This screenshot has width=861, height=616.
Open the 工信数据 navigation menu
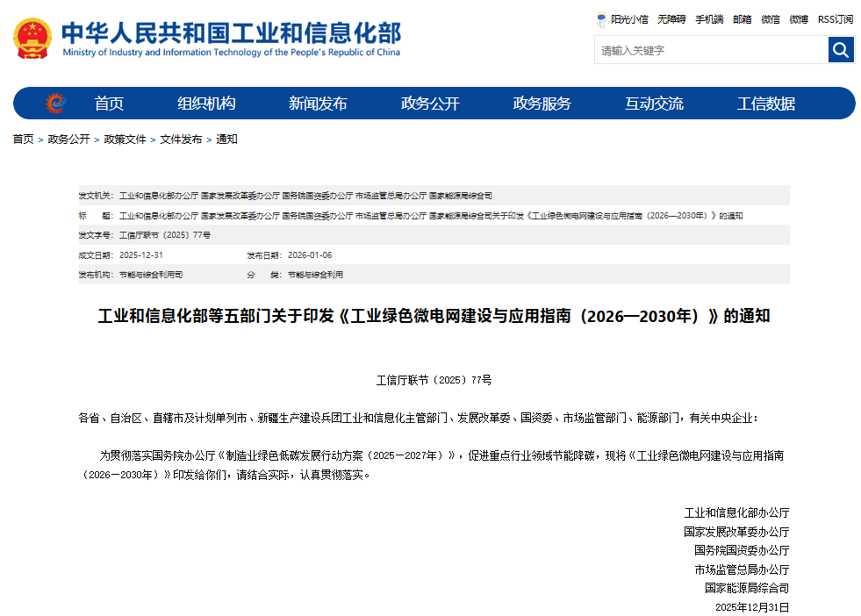(x=766, y=103)
